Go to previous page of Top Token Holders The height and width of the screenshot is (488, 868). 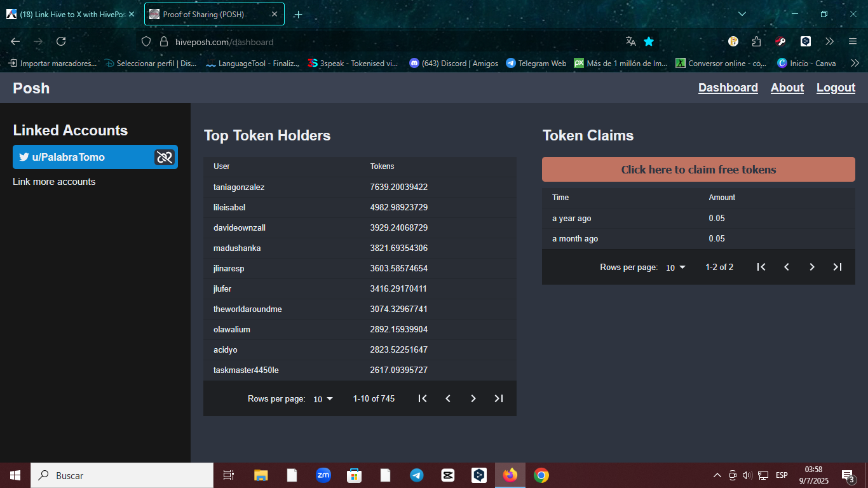(448, 398)
